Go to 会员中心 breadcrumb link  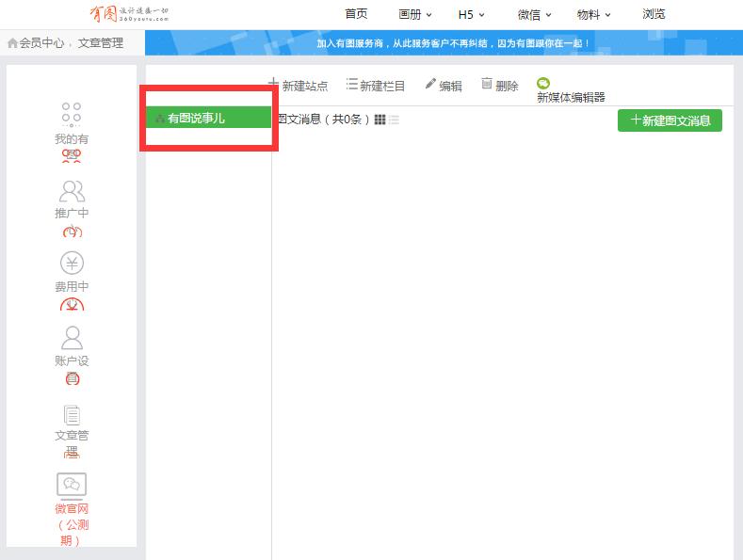41,43
